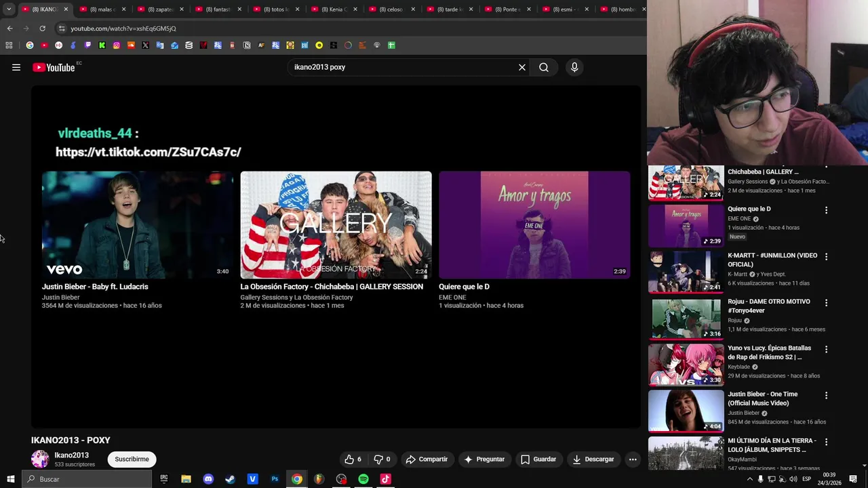Image resolution: width=868 pixels, height=488 pixels.
Task: Open Discord from the taskbar
Action: point(208,479)
